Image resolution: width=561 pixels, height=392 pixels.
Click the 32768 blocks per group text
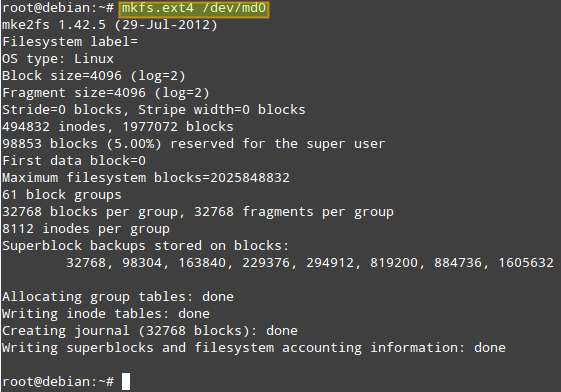point(90,212)
